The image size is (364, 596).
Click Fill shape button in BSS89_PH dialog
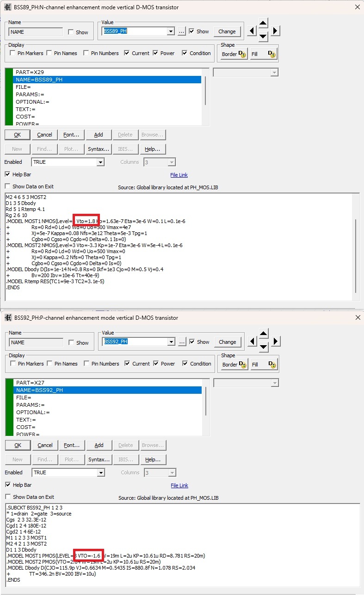(263, 54)
